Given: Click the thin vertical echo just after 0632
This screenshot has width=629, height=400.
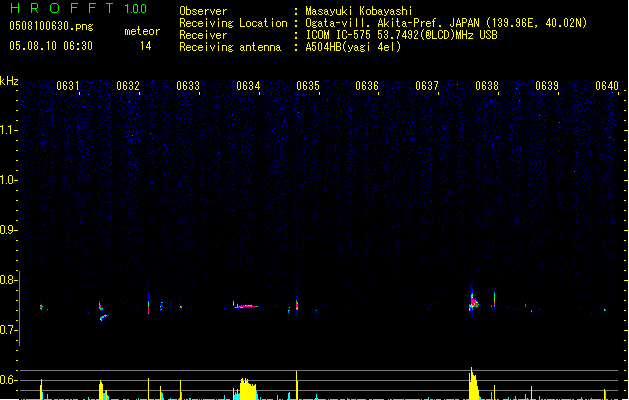Looking at the screenshot, I should click(148, 304).
